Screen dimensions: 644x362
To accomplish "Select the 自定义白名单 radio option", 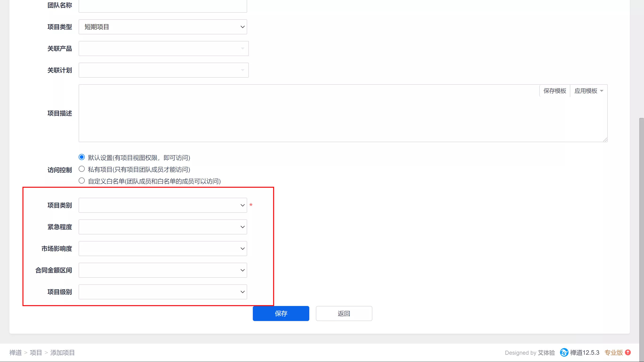I will click(x=81, y=181).
